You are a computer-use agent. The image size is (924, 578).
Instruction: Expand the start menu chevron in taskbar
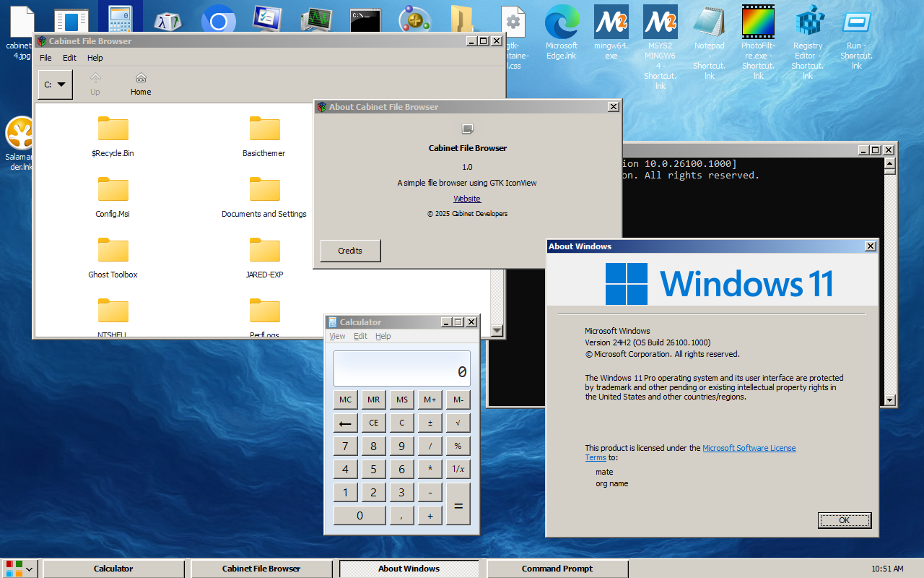tap(30, 569)
